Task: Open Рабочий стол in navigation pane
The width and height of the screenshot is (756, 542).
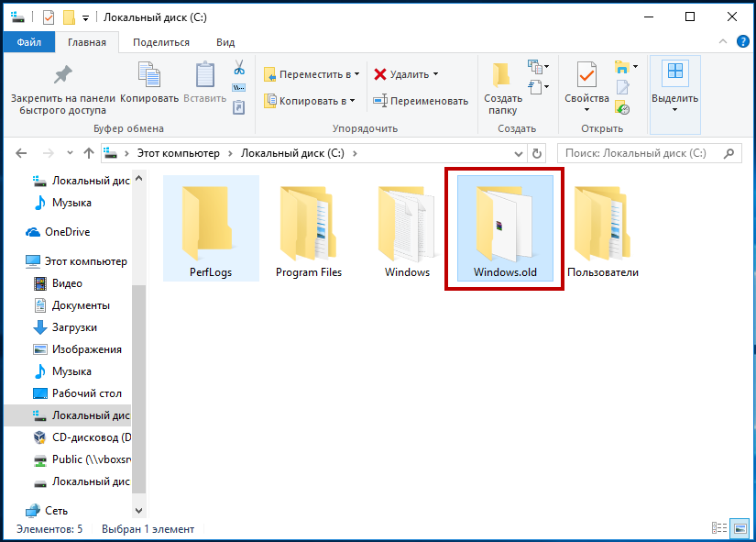Action: pos(87,393)
